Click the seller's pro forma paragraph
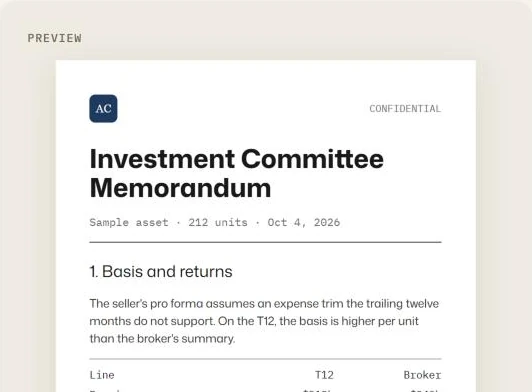This screenshot has height=392, width=532. click(264, 321)
